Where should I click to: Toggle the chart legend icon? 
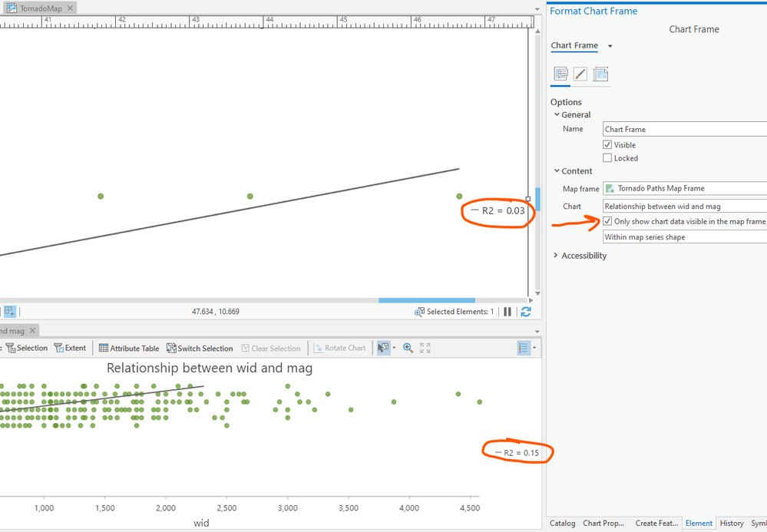pos(523,348)
